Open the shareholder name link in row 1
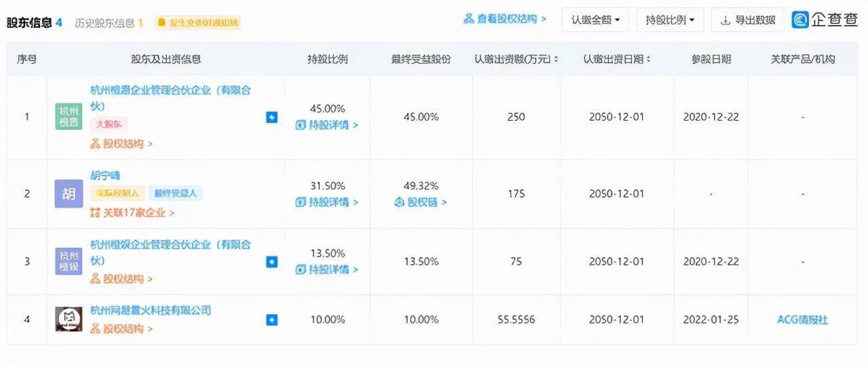 click(170, 98)
